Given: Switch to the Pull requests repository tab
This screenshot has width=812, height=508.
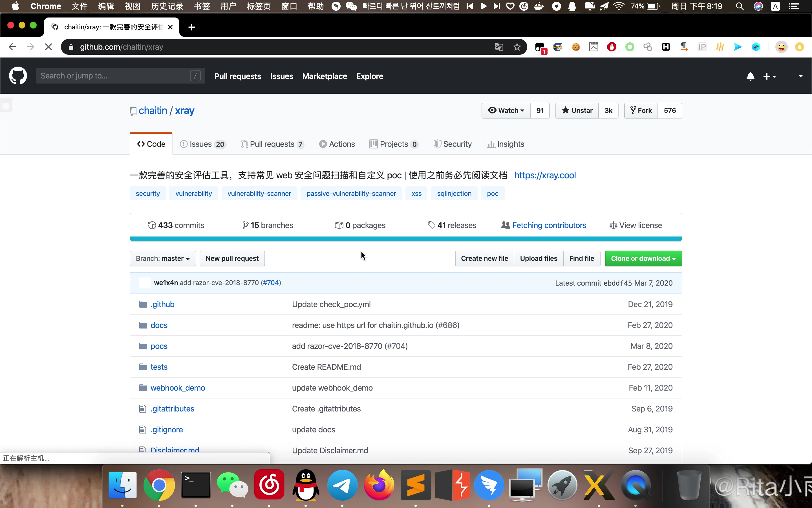Looking at the screenshot, I should coord(272,144).
